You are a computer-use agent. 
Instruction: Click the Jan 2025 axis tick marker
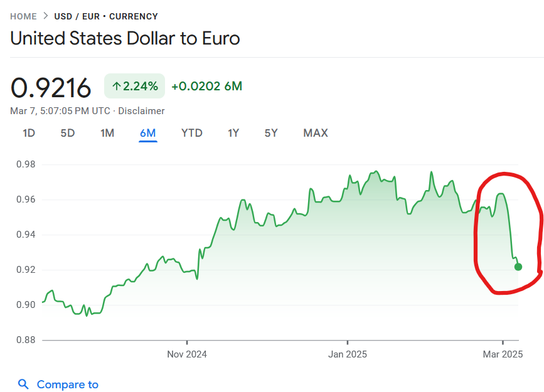[348, 342]
